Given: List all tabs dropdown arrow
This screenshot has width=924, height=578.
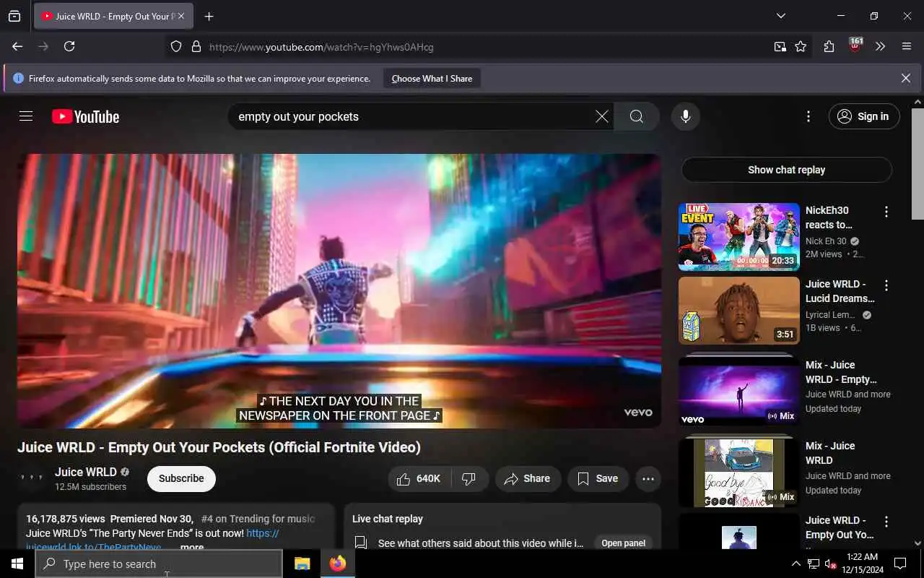Looking at the screenshot, I should point(780,16).
